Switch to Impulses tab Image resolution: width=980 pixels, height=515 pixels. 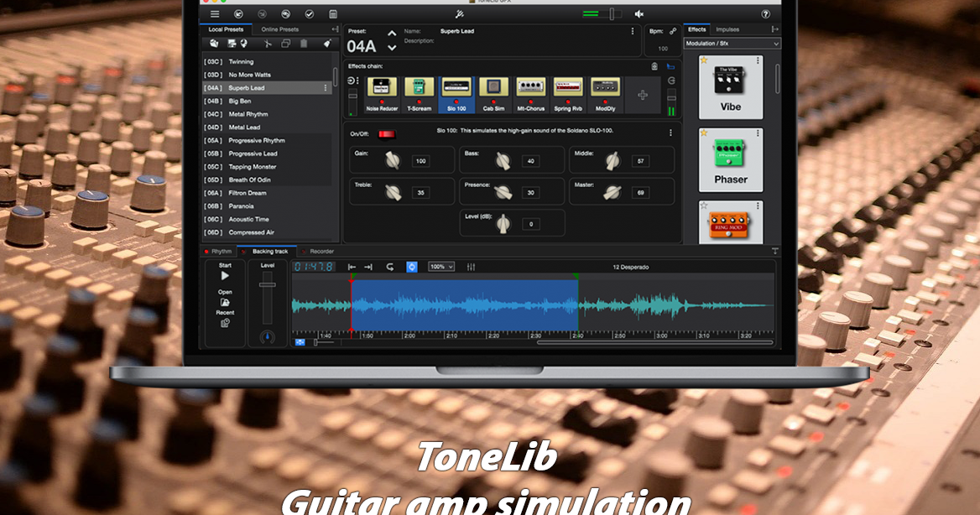click(x=727, y=29)
